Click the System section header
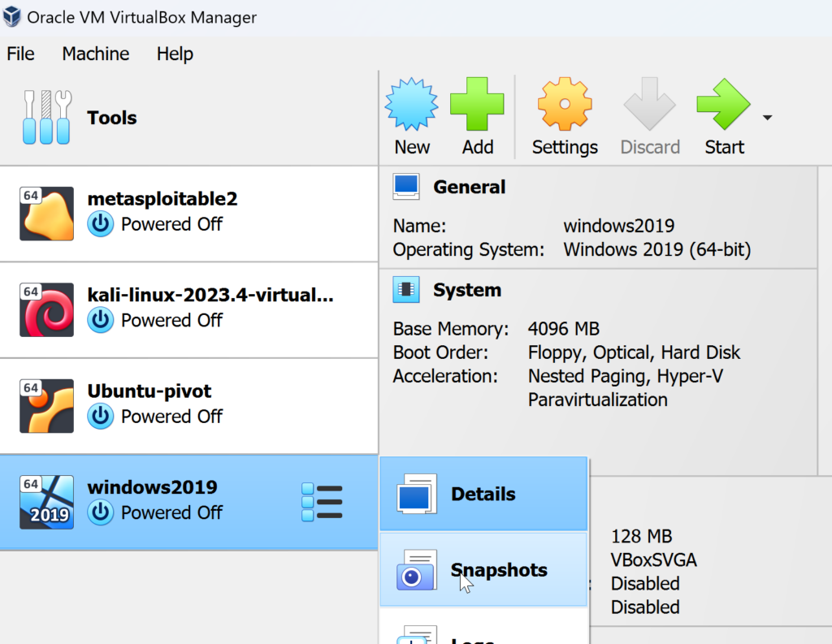 point(467,290)
